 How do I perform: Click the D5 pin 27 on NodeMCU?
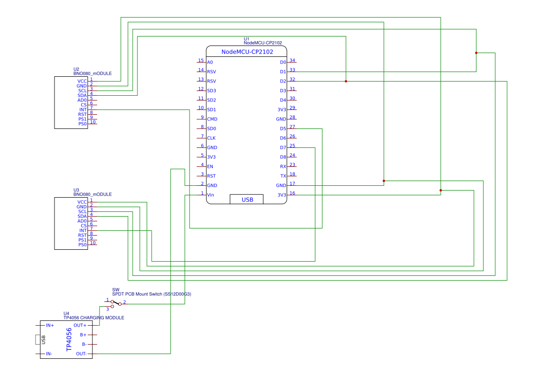[x=288, y=128]
